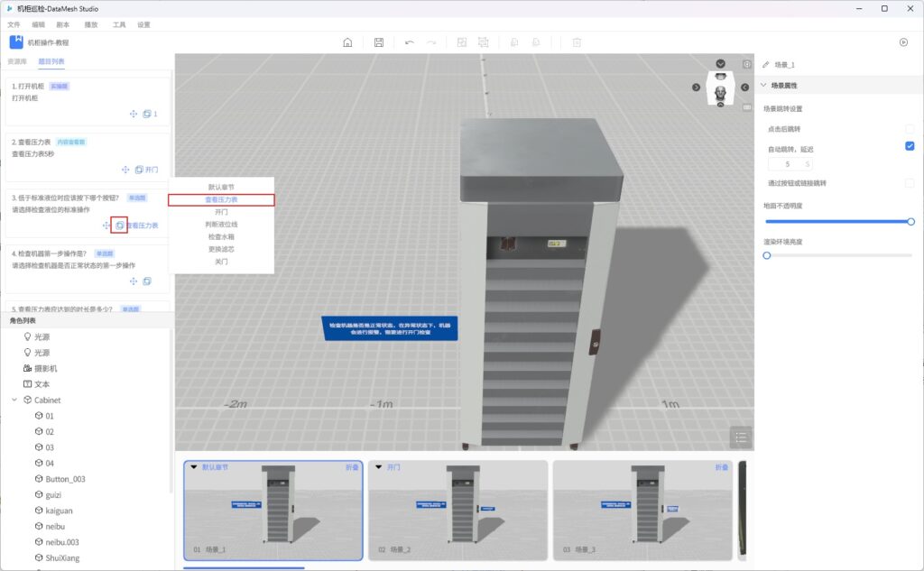
Task: Click the 渲染环境亮度 slider handle
Action: 767,255
